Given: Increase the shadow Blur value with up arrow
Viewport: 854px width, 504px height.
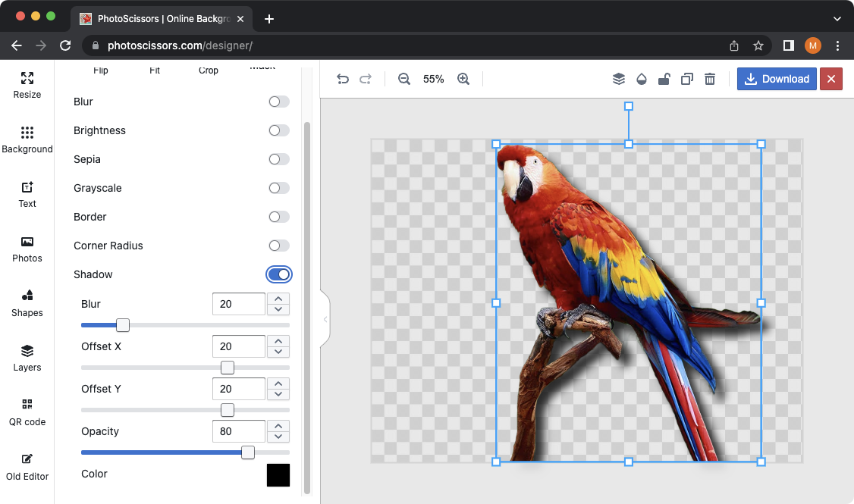Looking at the screenshot, I should (279, 299).
